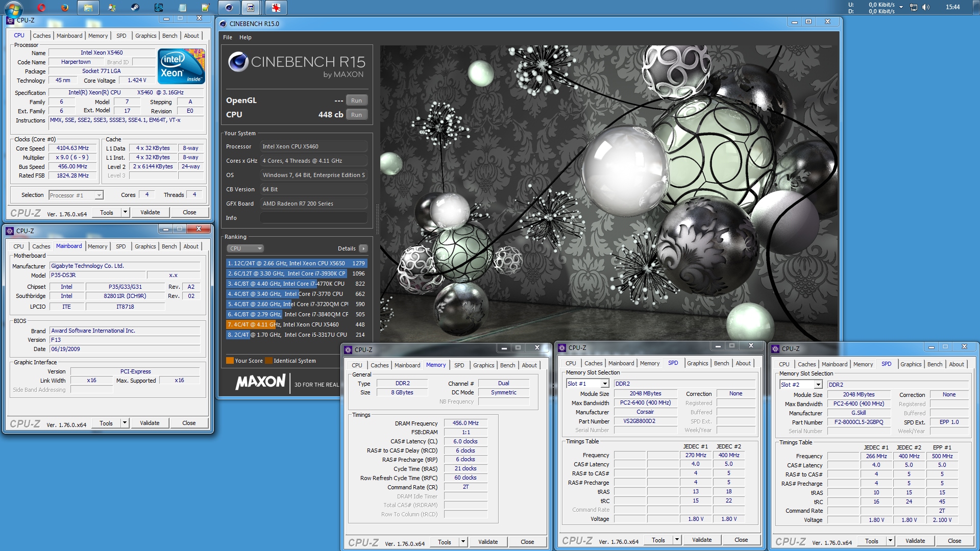Open Ranking details arrow button
980x551 pixels.
363,248
